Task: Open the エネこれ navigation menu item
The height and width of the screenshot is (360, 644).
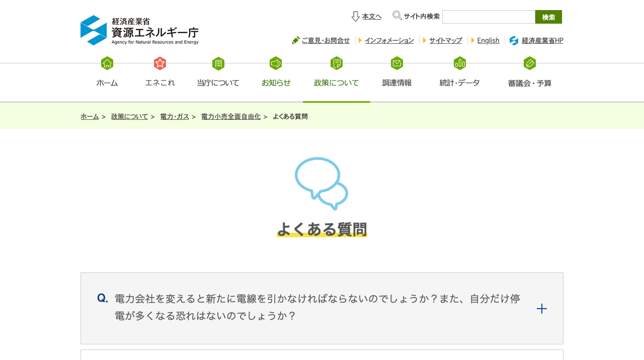Action: point(160,83)
